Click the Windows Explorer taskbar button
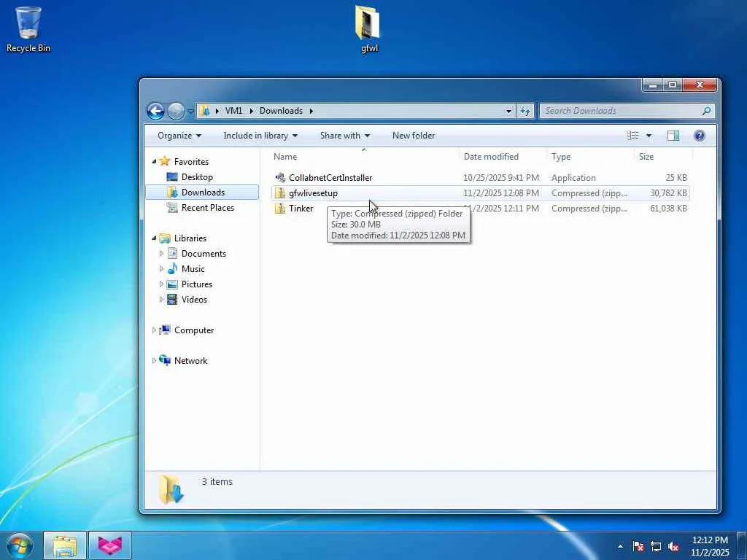The width and height of the screenshot is (747, 560). tap(65, 545)
